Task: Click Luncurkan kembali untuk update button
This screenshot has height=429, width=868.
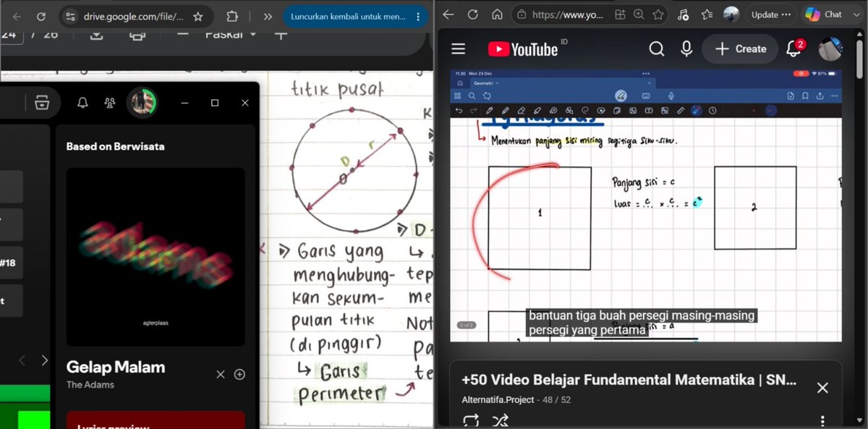Action: (348, 16)
